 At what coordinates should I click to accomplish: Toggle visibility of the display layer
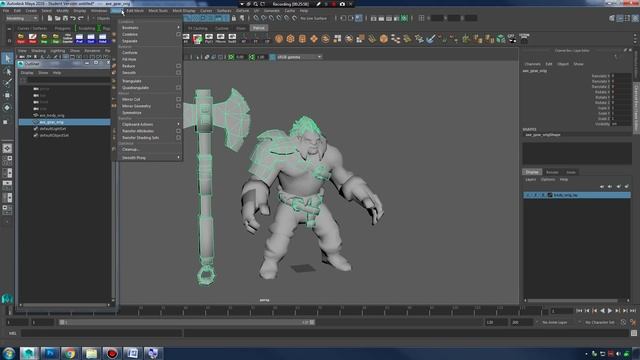tap(528, 195)
